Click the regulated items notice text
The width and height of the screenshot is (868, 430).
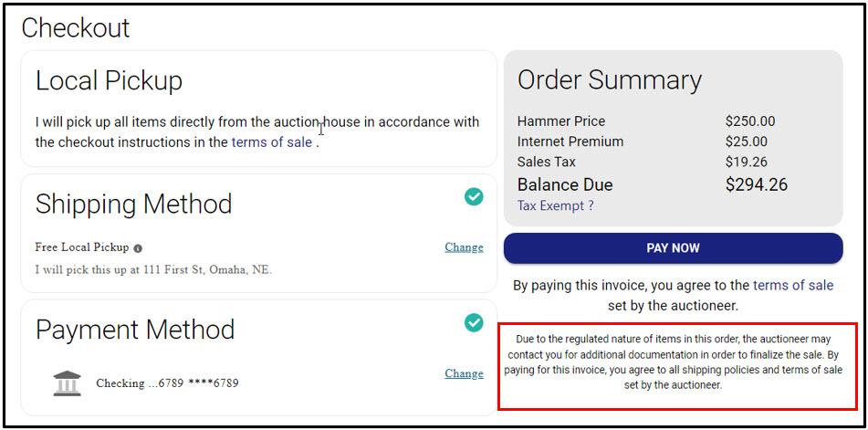point(674,362)
